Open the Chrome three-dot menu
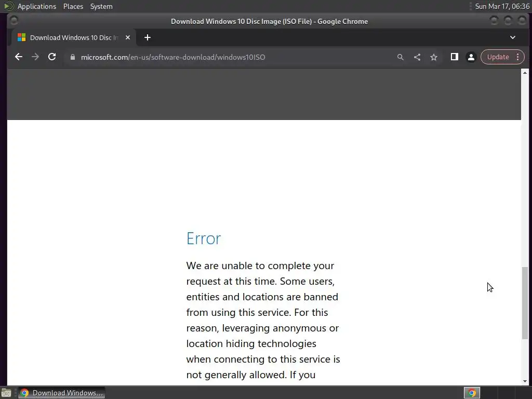532x399 pixels. click(518, 57)
